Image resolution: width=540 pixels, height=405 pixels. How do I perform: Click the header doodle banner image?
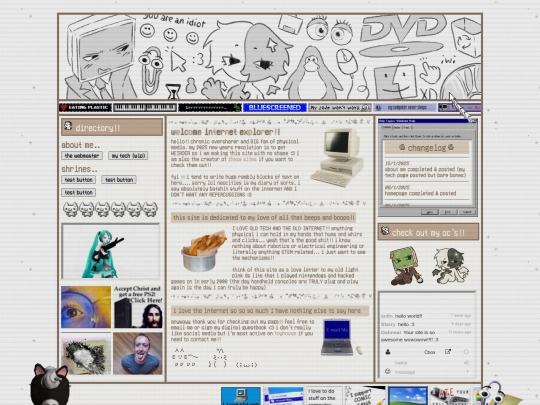coord(270,57)
